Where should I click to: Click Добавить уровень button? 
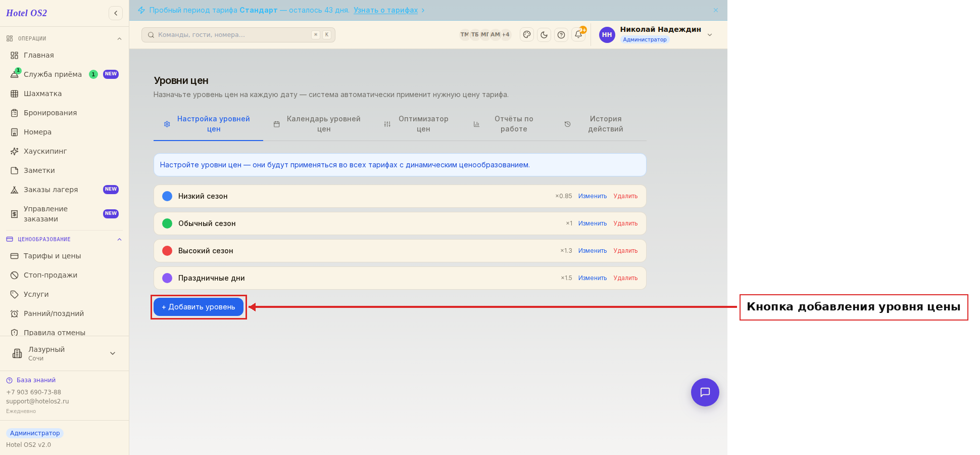(199, 307)
